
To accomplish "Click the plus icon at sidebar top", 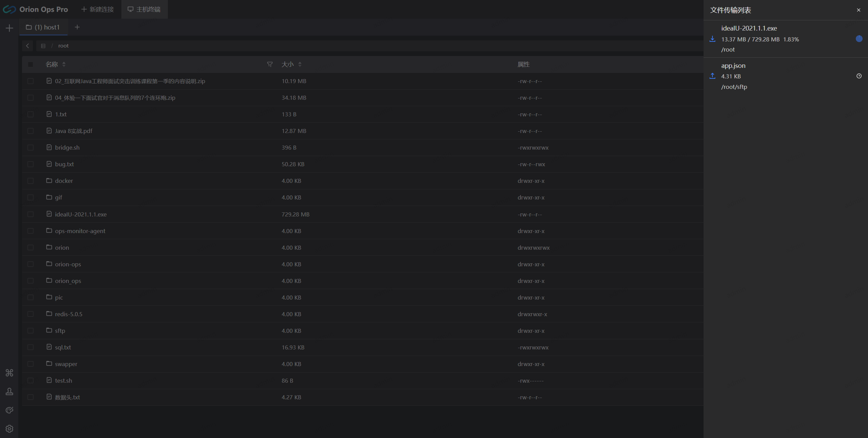I will pos(9,28).
